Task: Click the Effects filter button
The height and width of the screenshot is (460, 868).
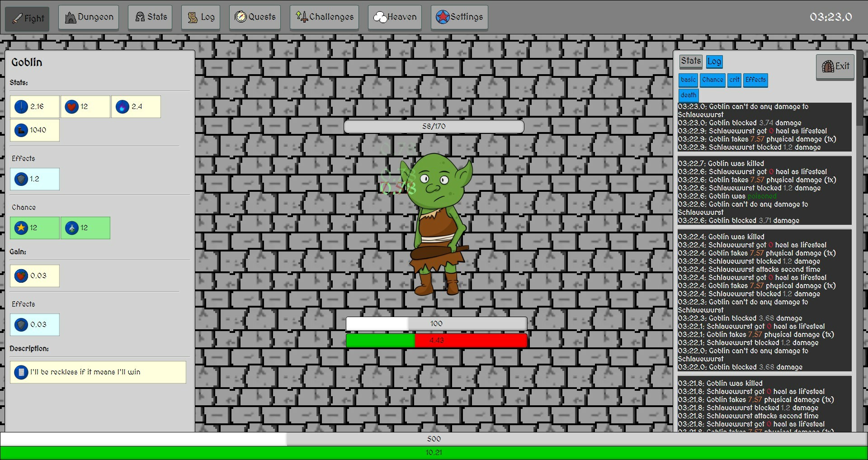Action: (755, 80)
